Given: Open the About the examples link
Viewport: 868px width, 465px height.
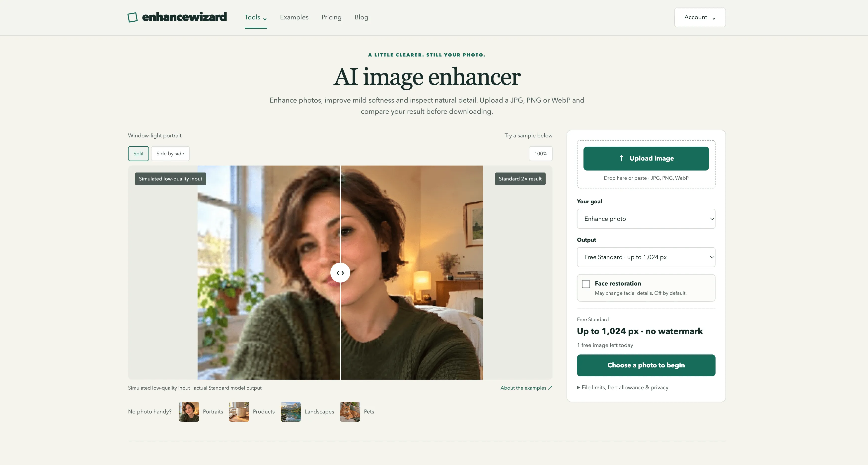Looking at the screenshot, I should pyautogui.click(x=526, y=388).
